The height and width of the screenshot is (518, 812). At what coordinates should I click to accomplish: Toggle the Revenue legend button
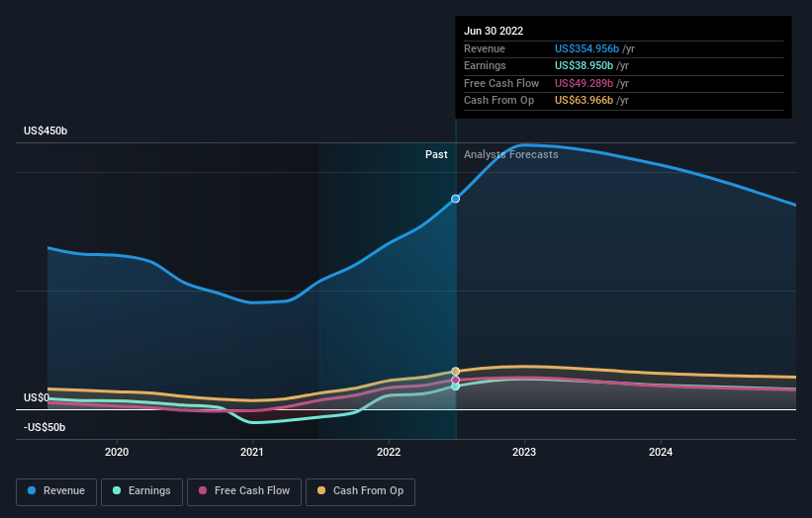tap(56, 491)
